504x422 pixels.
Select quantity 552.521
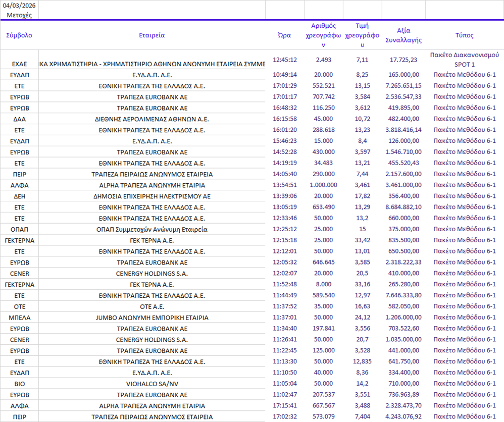click(323, 86)
